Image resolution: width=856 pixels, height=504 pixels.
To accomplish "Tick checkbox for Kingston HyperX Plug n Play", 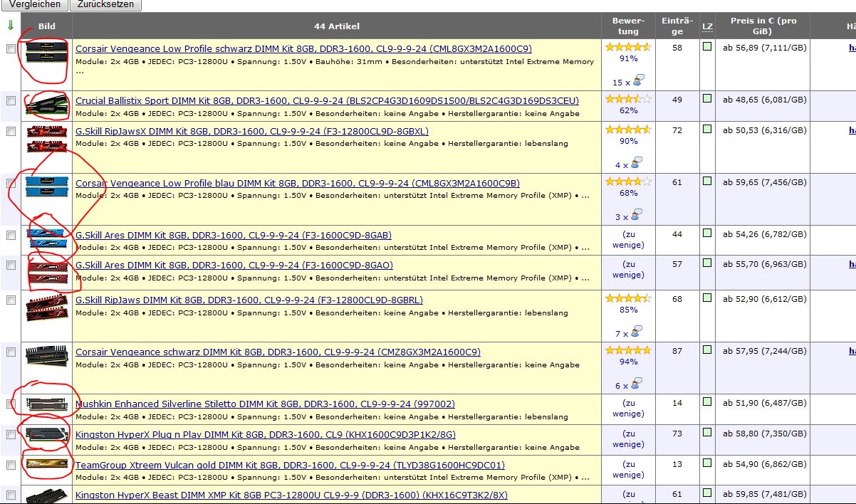I will [x=11, y=434].
